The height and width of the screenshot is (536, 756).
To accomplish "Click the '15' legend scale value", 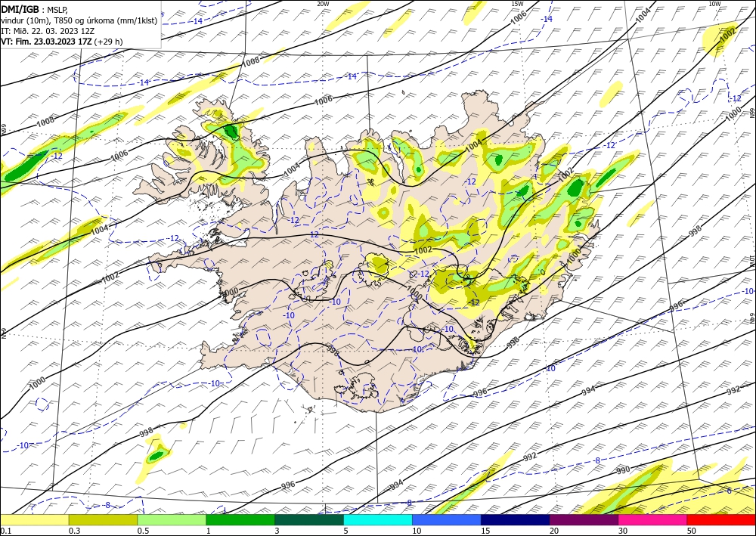I will 485,531.
